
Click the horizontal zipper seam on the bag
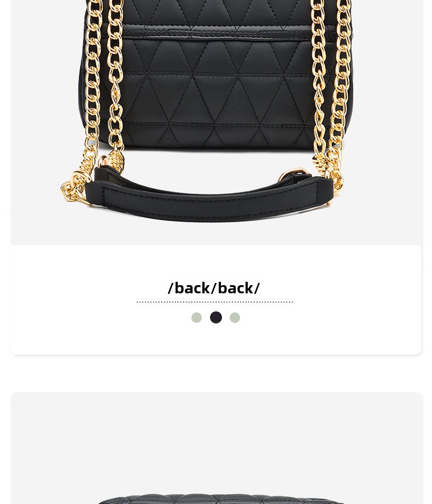tap(217, 33)
